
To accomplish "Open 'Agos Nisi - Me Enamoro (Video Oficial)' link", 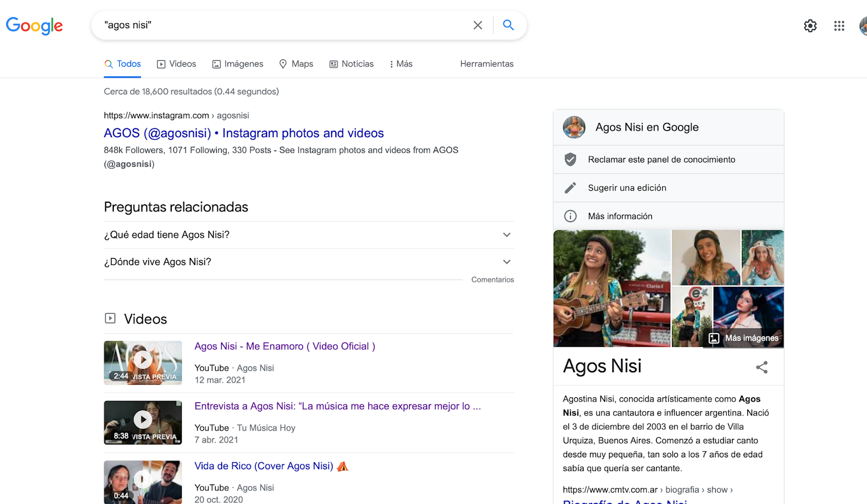I will (285, 346).
